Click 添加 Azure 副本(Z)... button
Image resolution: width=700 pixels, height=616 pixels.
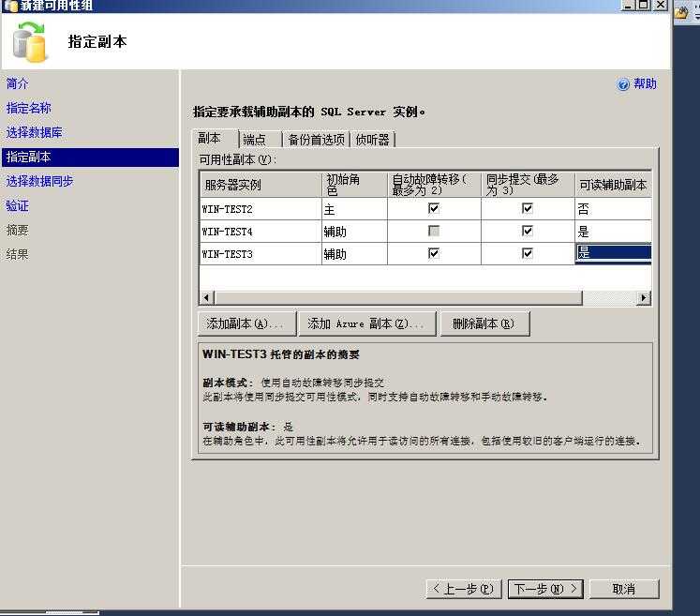click(367, 323)
